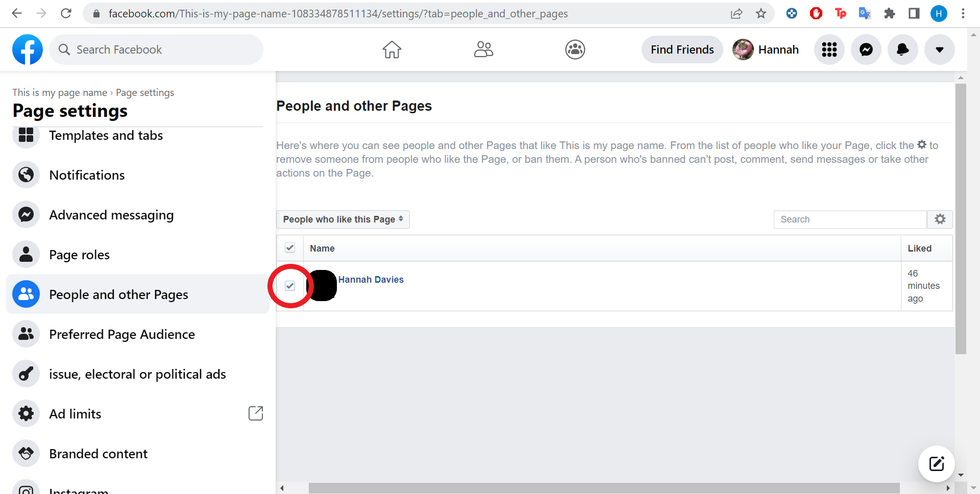980x494 pixels.
Task: Click the people list Search field
Action: coord(850,219)
